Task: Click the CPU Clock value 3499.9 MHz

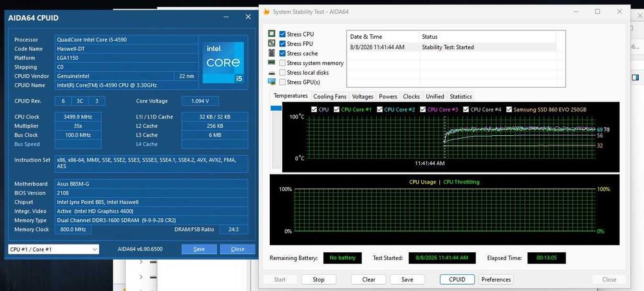Action: 78,117
